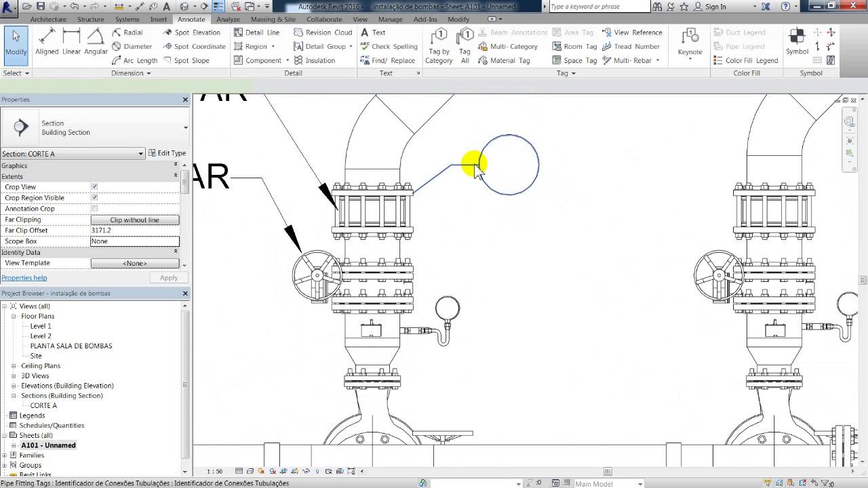The height and width of the screenshot is (488, 868).
Task: Place a Spot Slope
Action: tap(186, 60)
